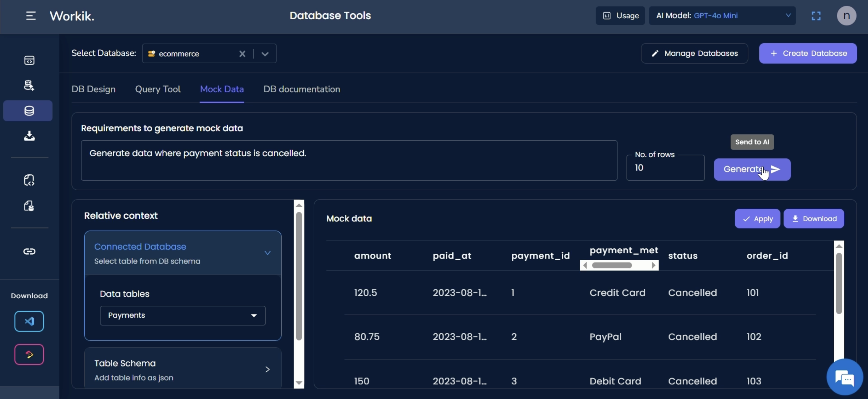868x399 pixels.
Task: Click the database sidebar icon
Action: (29, 111)
